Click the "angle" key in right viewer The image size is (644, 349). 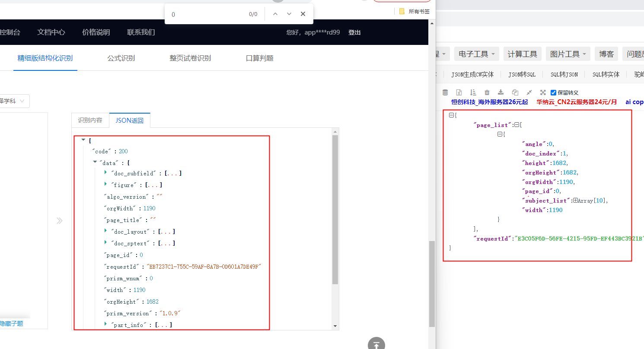(x=534, y=144)
